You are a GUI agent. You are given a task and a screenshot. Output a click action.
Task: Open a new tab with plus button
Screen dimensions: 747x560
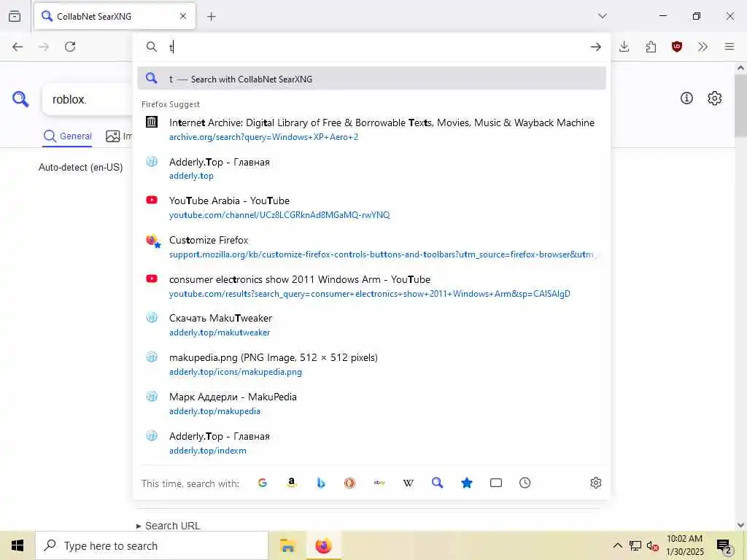point(212,17)
